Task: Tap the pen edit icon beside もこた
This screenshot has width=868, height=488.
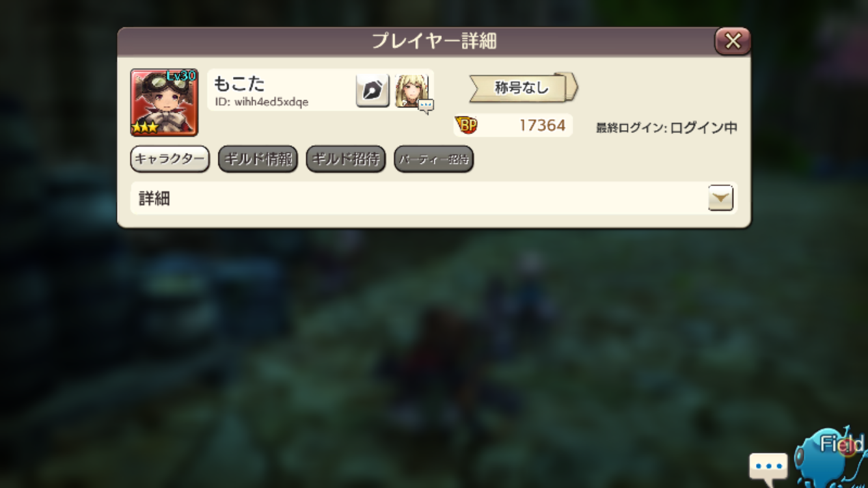Action: coord(372,90)
